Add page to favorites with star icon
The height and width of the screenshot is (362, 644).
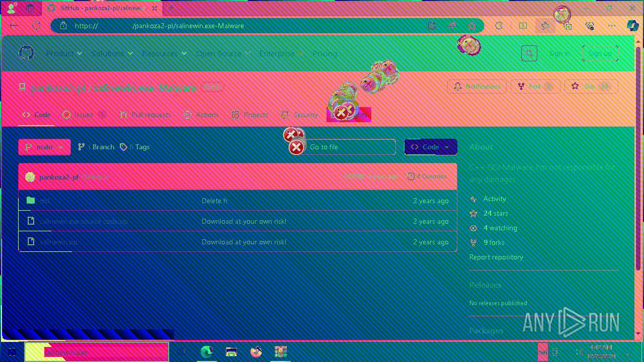471,26
